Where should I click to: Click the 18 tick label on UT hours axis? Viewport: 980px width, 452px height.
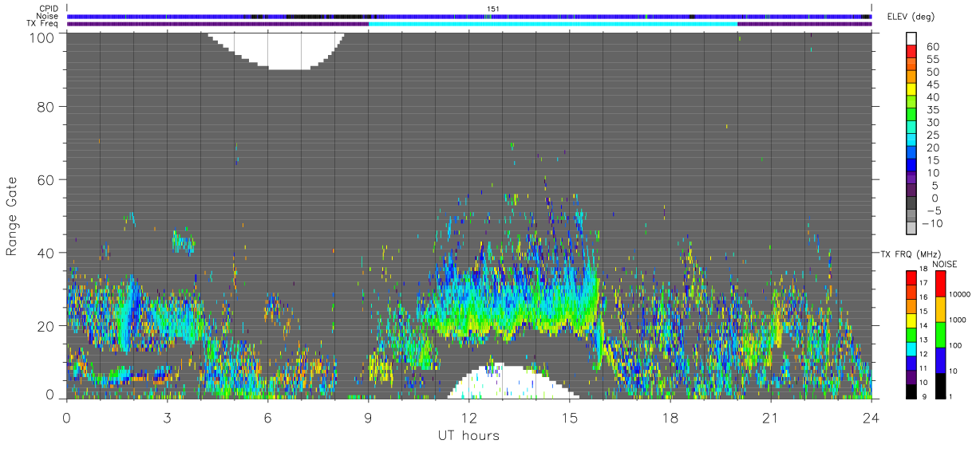(x=670, y=418)
